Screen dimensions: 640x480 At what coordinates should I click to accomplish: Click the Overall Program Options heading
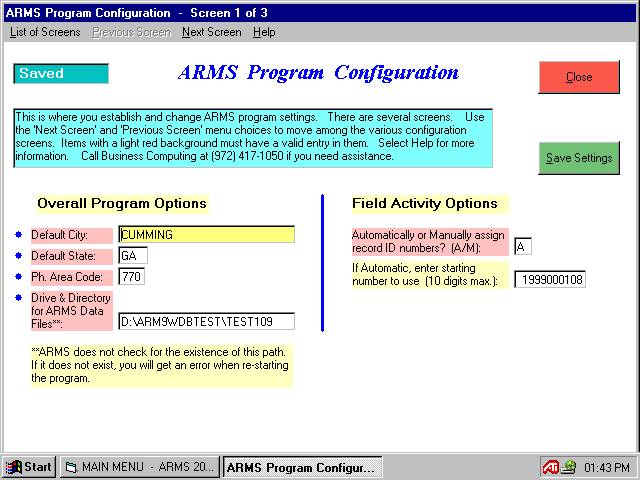122,203
